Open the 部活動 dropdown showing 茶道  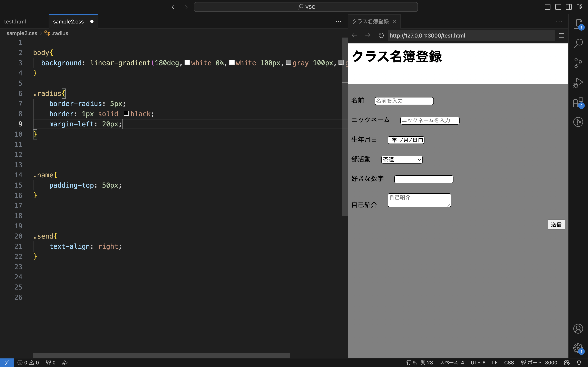(401, 159)
